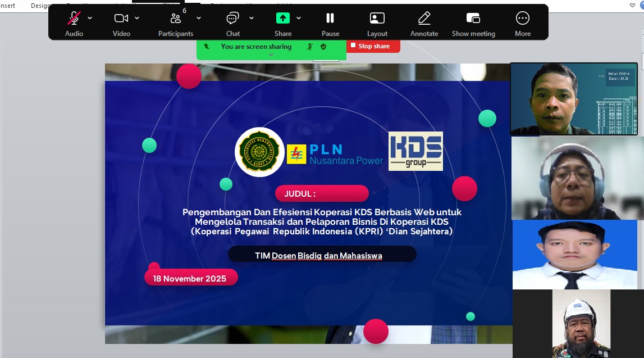644x358 pixels.
Task: Click the shield icon in sharing bar
Action: tap(323, 47)
